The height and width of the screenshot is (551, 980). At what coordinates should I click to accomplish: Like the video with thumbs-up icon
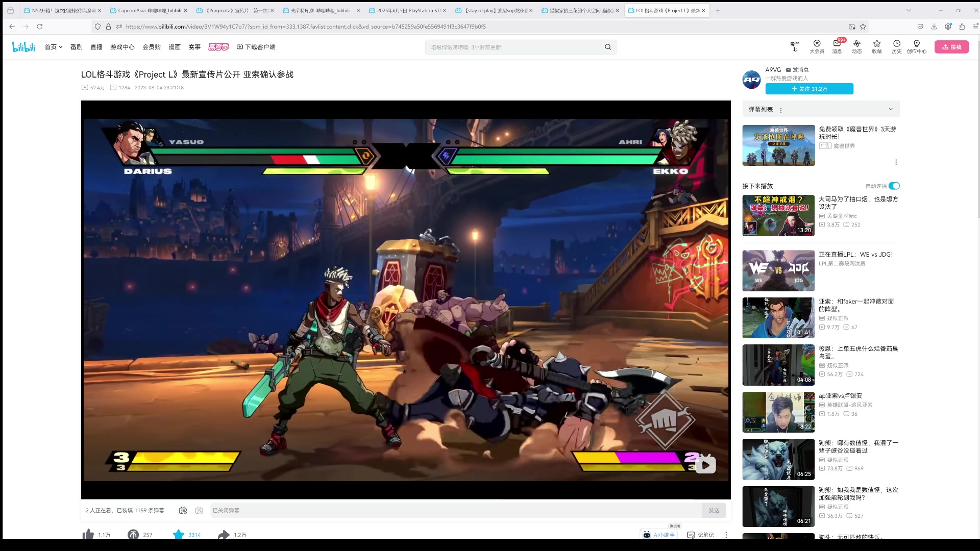[88, 534]
